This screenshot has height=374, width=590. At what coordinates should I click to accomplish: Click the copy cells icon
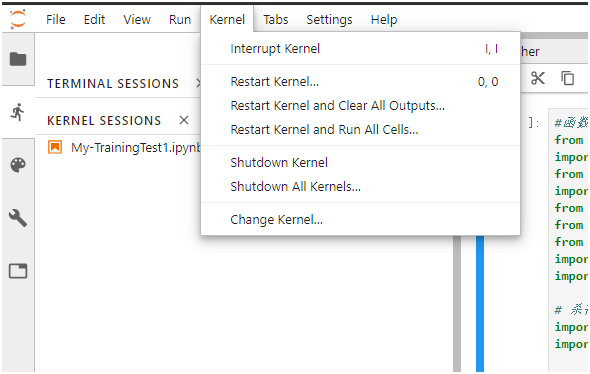(567, 78)
